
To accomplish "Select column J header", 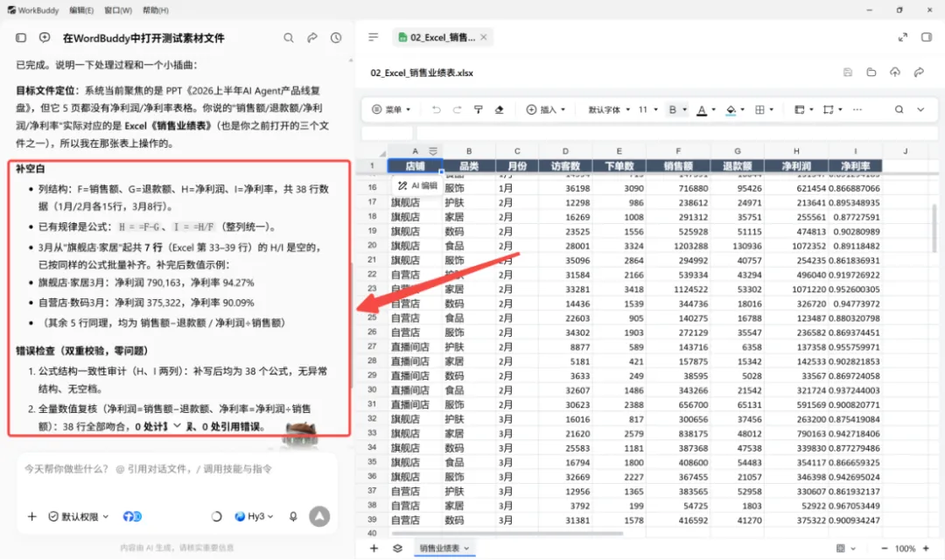I will 906,150.
